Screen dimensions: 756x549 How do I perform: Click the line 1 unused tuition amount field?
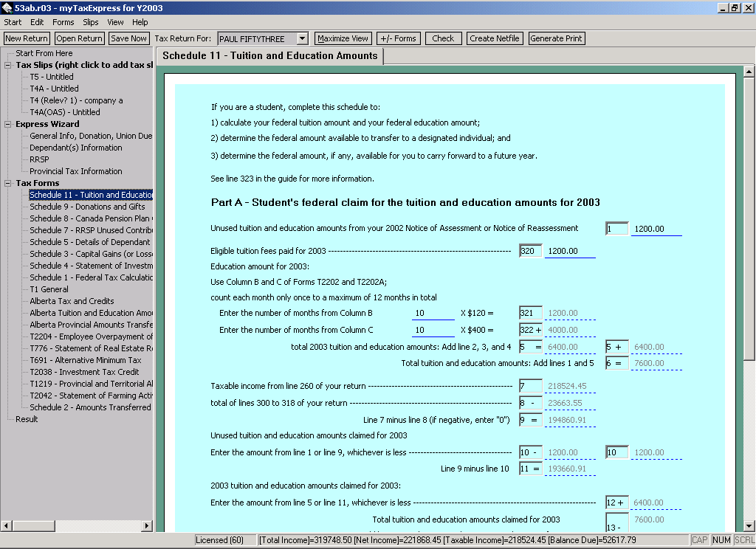(656, 229)
